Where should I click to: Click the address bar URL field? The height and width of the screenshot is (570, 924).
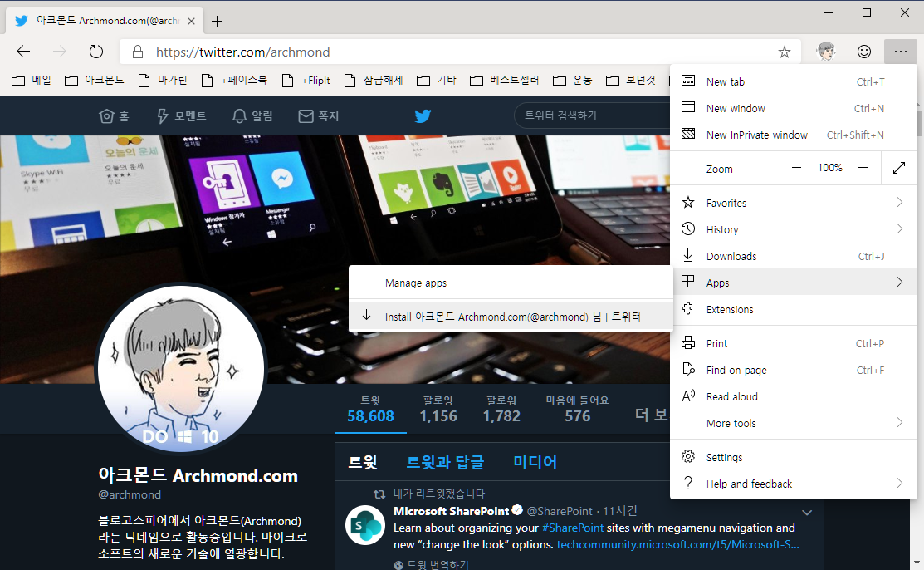pos(460,52)
